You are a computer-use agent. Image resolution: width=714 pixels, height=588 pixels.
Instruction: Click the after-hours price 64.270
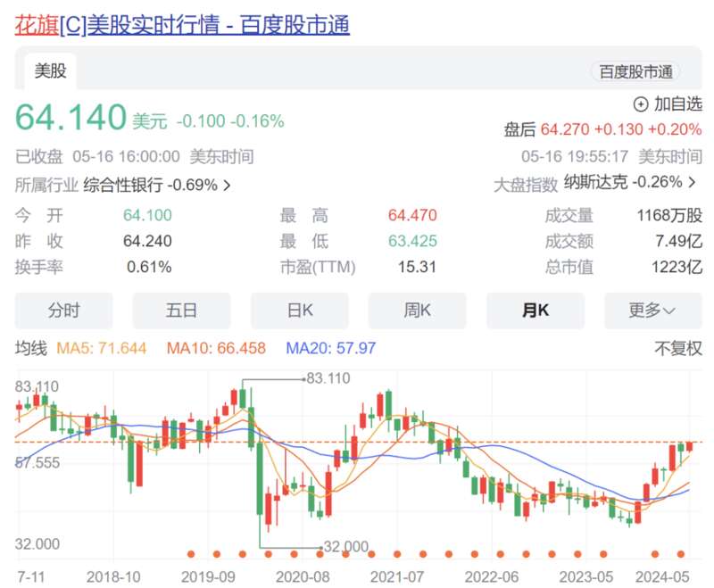pyautogui.click(x=565, y=129)
